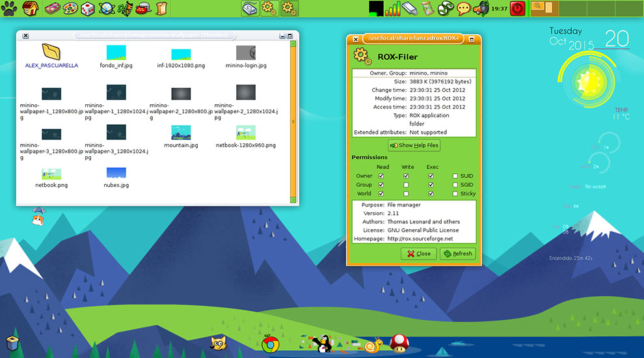
Task: Toggle Group Exec permission checkbox
Action: pos(431,185)
